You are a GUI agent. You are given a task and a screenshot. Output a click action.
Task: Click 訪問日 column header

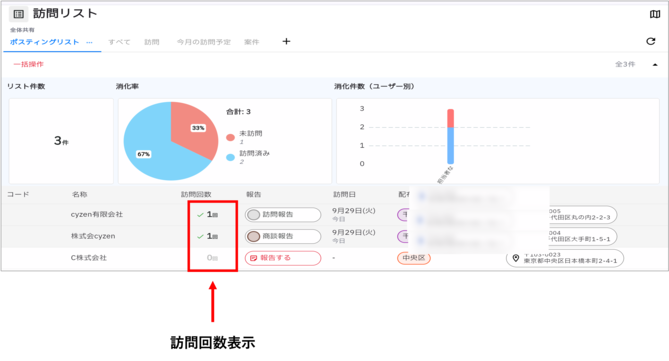click(x=344, y=195)
